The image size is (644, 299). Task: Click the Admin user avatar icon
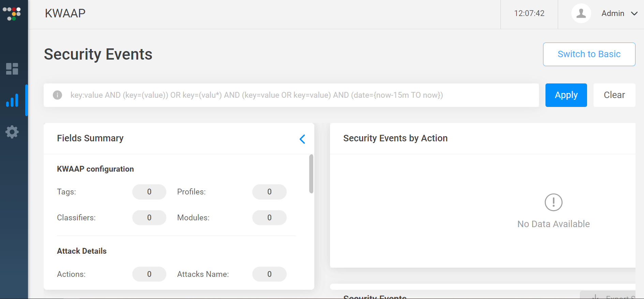point(581,14)
